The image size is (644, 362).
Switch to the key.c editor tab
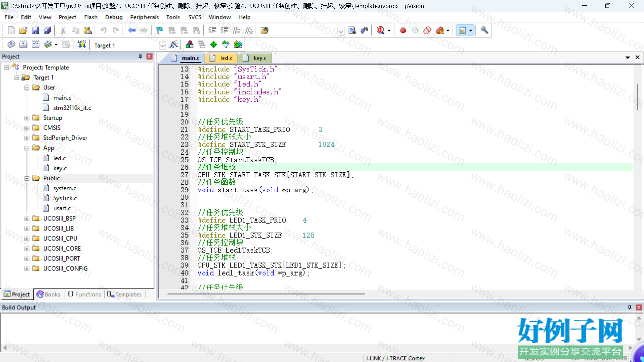[x=255, y=58]
